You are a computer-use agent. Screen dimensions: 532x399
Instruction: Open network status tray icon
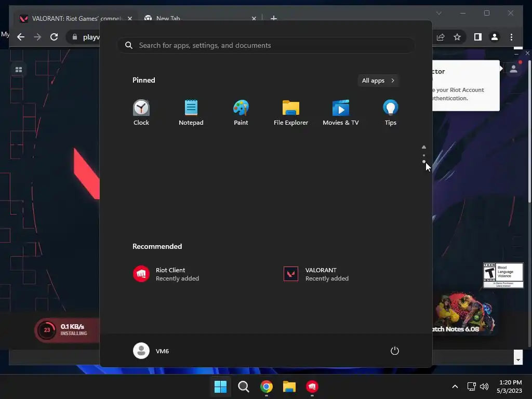coord(471,387)
